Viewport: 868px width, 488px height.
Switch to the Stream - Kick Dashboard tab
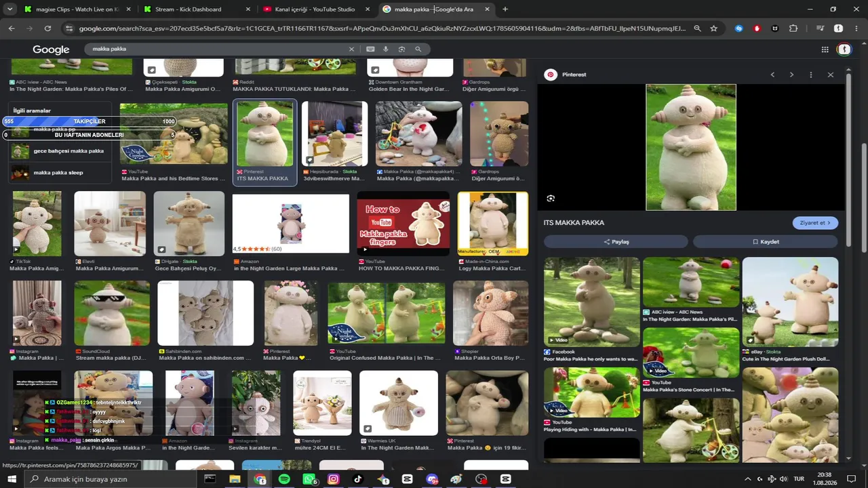(197, 9)
